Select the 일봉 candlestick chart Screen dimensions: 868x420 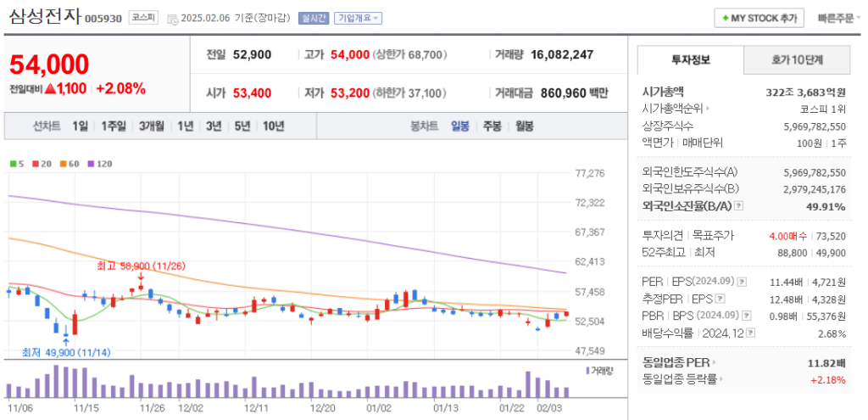(x=460, y=126)
